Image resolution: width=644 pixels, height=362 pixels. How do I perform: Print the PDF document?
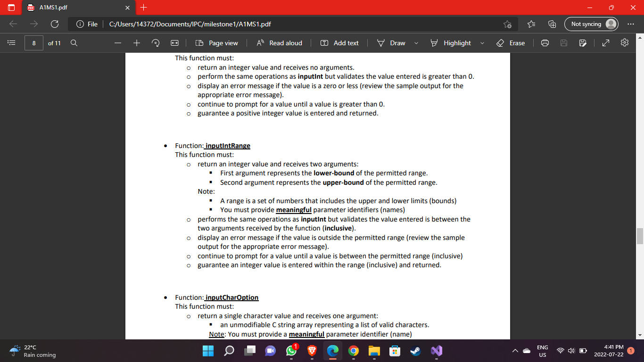click(545, 43)
